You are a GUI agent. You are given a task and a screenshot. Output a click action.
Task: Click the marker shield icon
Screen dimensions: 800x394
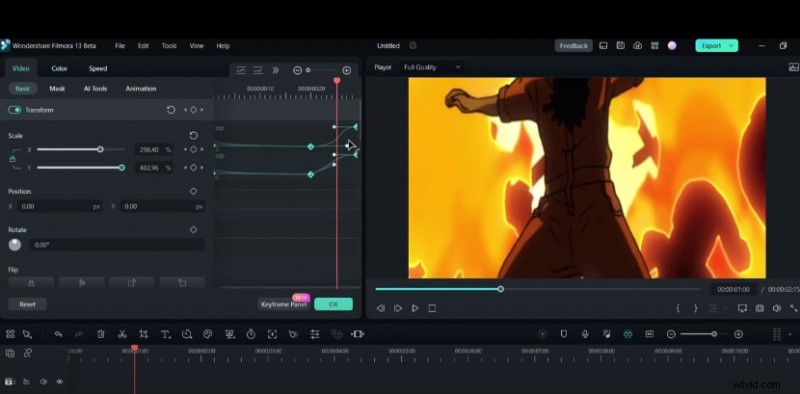point(563,334)
